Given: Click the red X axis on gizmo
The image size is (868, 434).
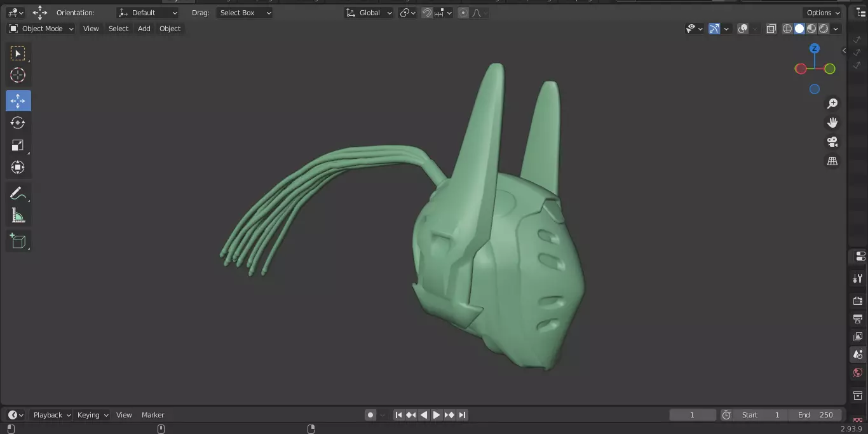Looking at the screenshot, I should pos(801,69).
